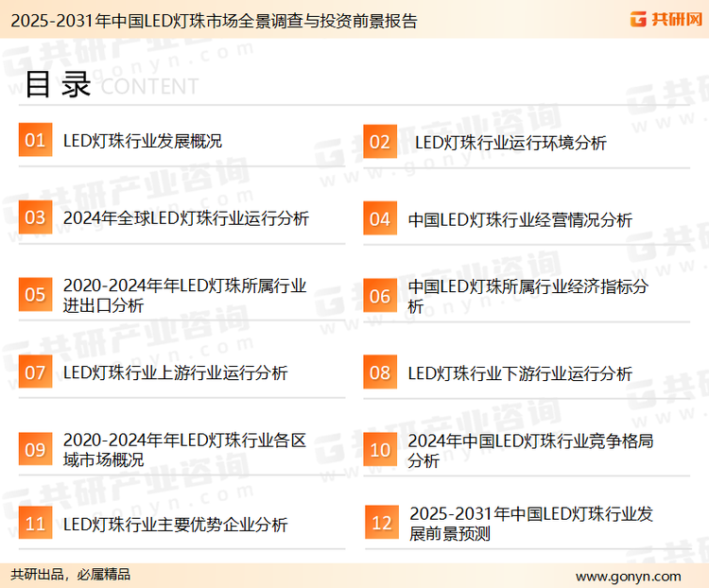Open 2020-2024年LED灯珠行业各区域市场概况 entry

184,450
